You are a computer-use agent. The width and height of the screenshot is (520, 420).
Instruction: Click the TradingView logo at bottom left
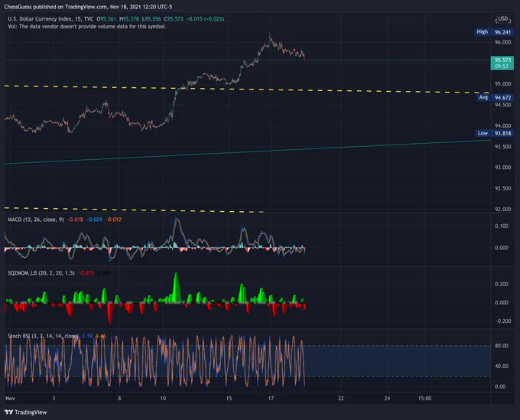point(26,412)
